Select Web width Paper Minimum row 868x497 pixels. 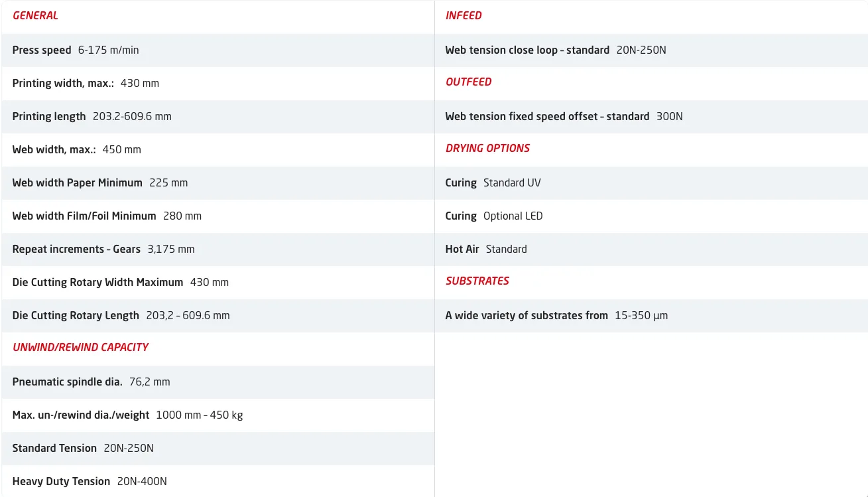tap(99, 182)
